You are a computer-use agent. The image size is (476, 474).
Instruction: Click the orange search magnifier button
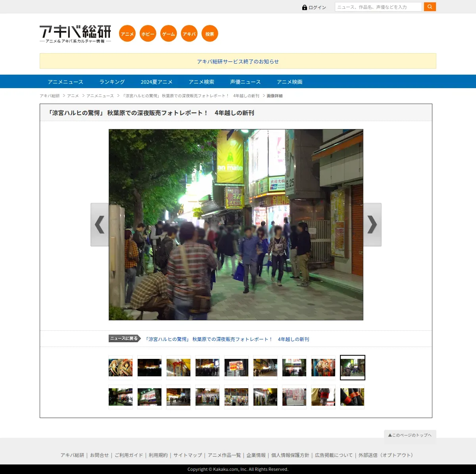[x=430, y=7]
